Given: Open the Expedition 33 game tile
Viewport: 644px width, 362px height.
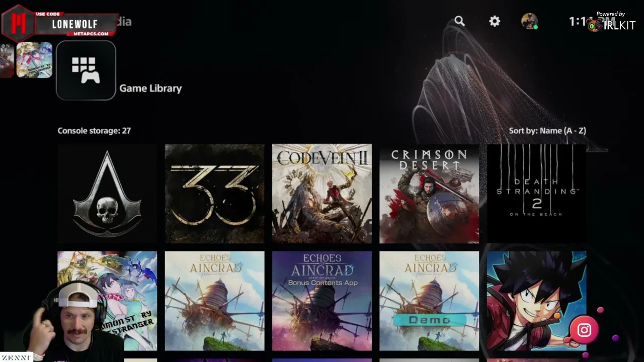Looking at the screenshot, I should pos(214,194).
